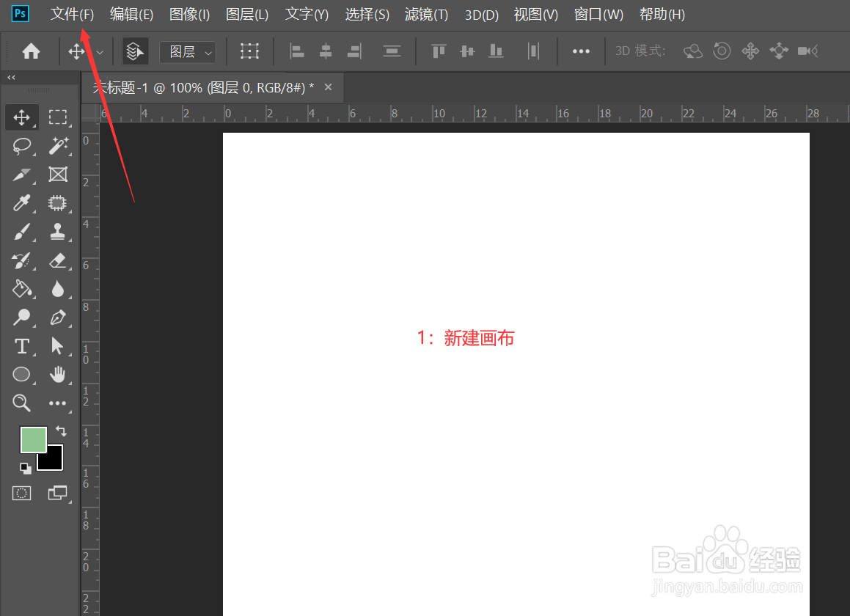Image resolution: width=850 pixels, height=616 pixels.
Task: Align right edges button
Action: pyautogui.click(x=354, y=51)
